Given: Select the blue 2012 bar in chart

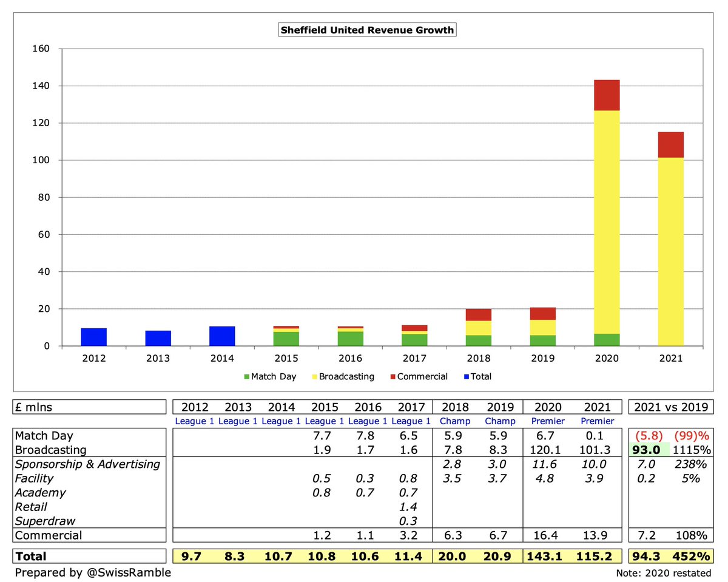Looking at the screenshot, I should (94, 337).
